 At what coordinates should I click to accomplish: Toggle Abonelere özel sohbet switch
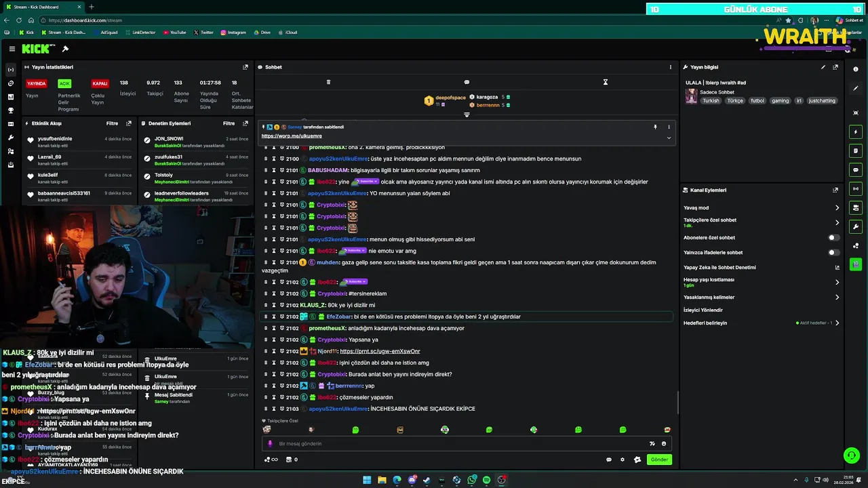833,238
